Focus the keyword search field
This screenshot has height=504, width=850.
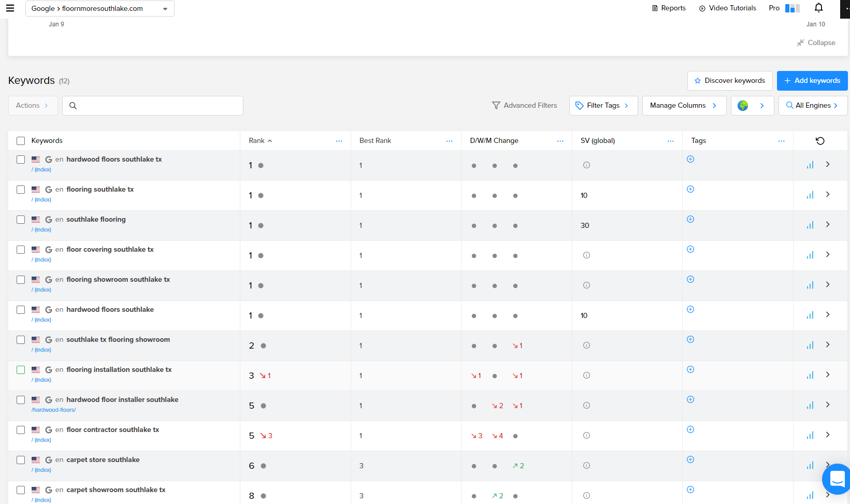click(x=153, y=106)
